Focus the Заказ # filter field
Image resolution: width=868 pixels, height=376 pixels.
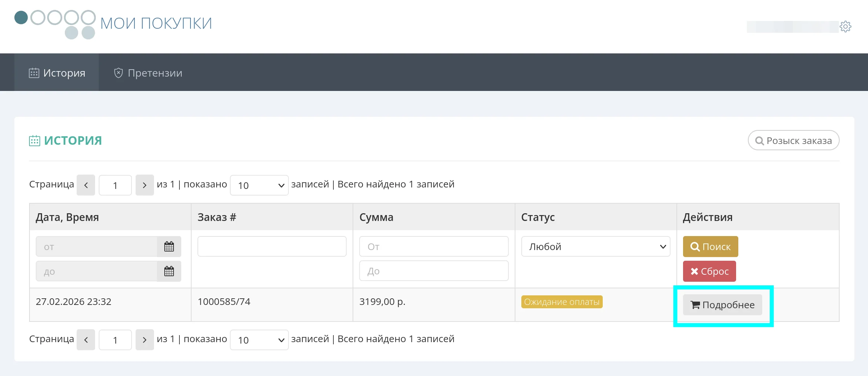click(272, 246)
